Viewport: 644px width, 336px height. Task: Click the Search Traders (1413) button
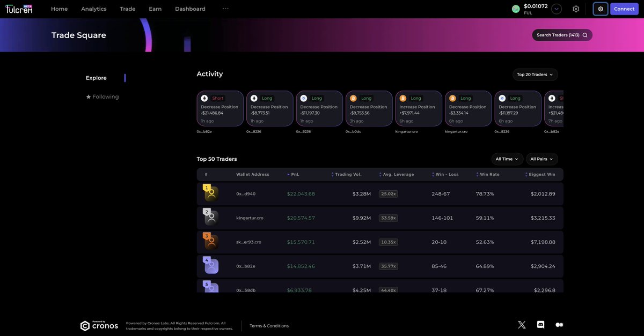click(x=562, y=35)
